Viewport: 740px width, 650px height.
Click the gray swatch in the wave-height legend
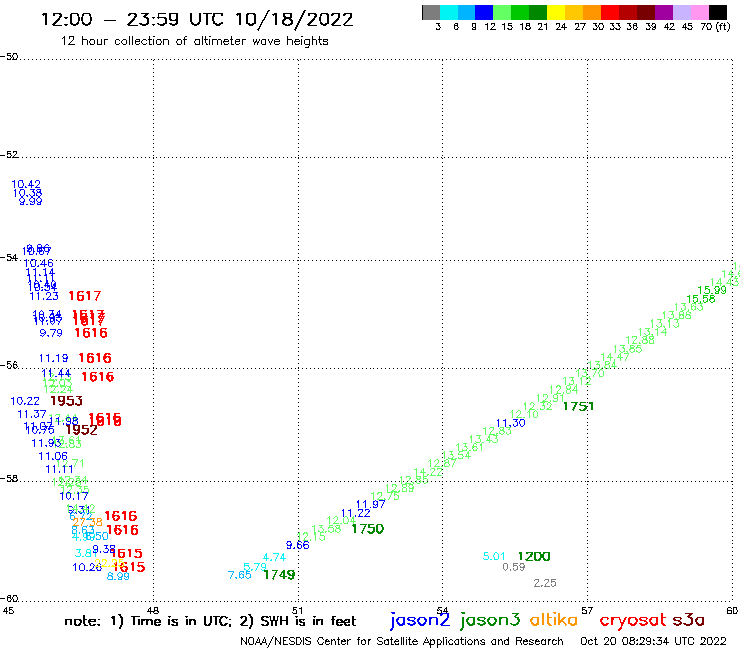click(431, 12)
